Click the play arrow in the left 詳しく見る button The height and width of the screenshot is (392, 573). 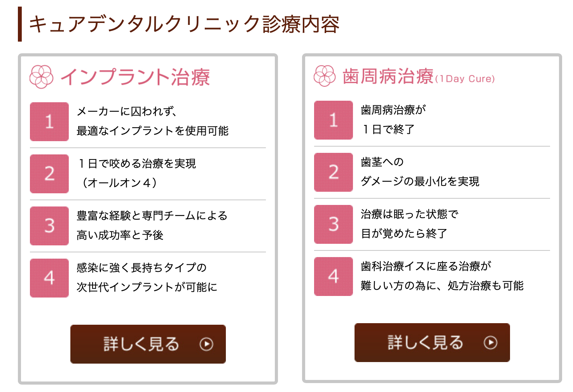point(206,344)
